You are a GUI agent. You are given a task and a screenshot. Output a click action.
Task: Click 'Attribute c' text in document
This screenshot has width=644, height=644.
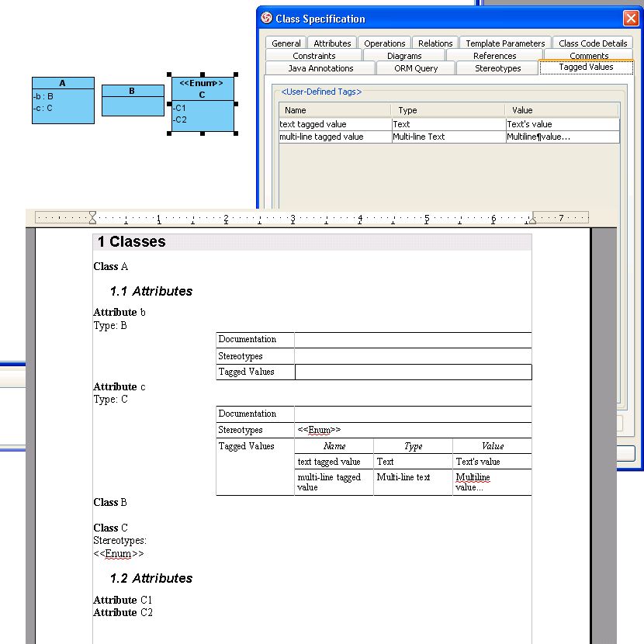[x=119, y=386]
